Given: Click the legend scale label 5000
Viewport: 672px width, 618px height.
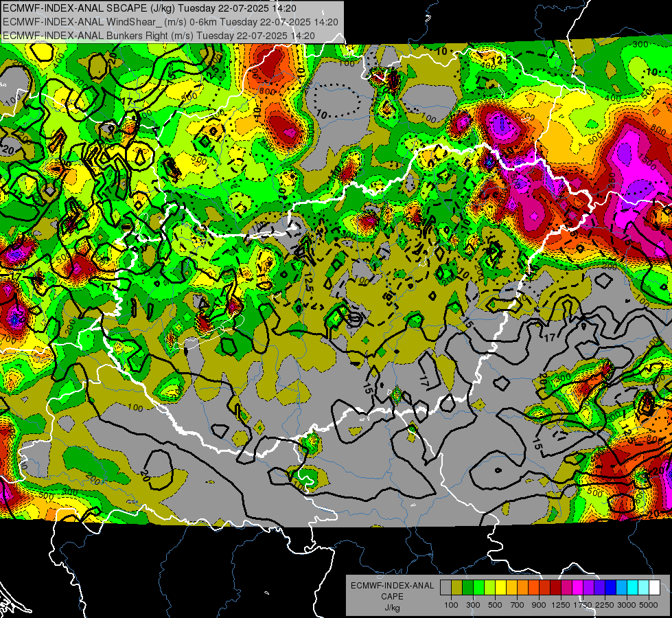Looking at the screenshot, I should click(649, 605).
